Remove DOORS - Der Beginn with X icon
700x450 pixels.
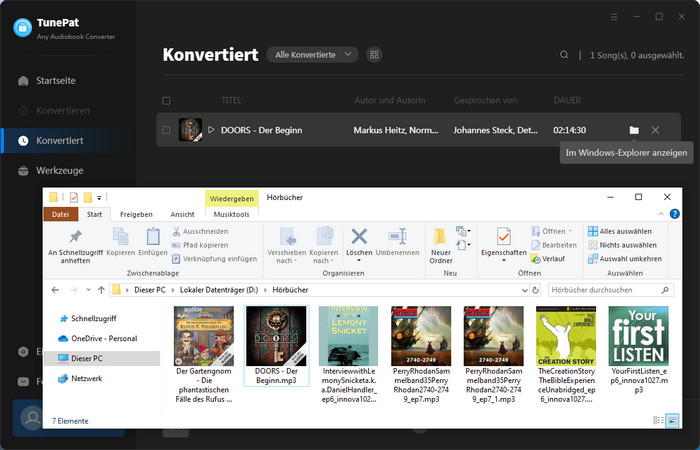click(x=655, y=130)
